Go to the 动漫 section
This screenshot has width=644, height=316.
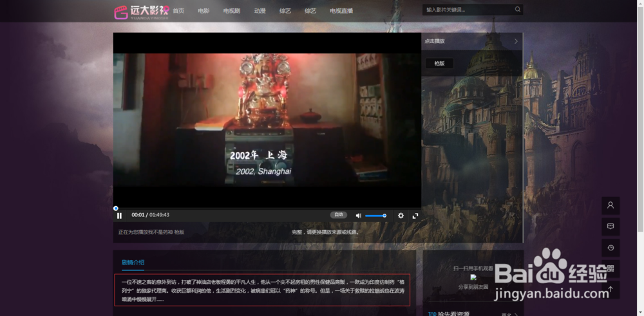[x=260, y=11]
